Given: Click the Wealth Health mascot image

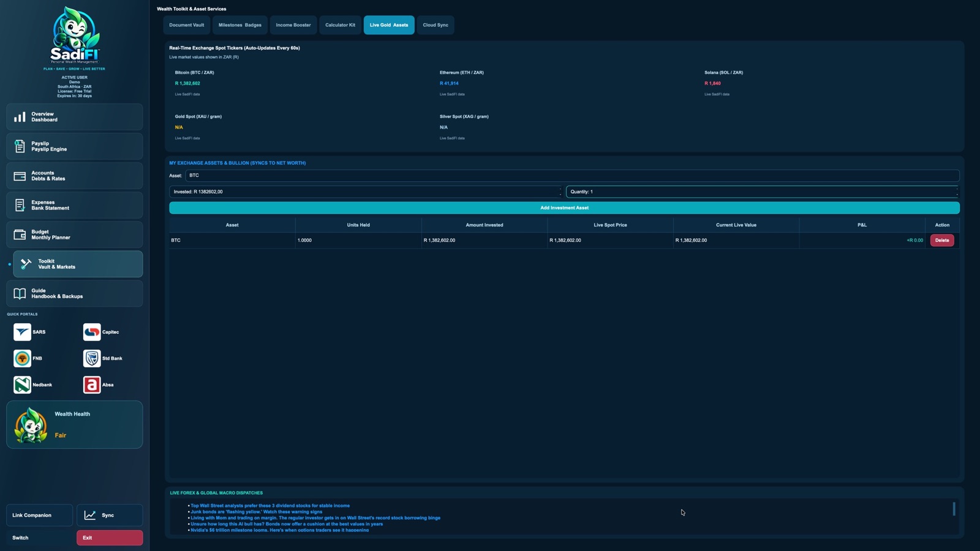Looking at the screenshot, I should tap(31, 425).
